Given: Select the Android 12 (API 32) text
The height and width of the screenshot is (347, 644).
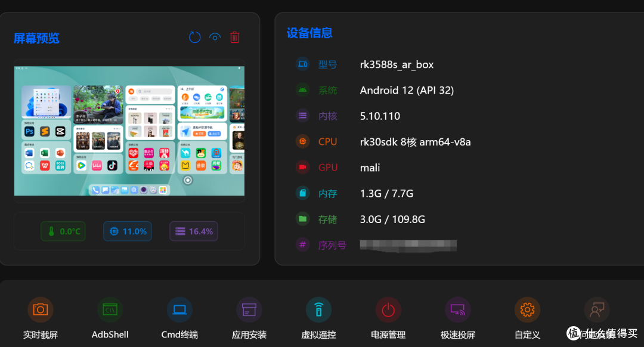Looking at the screenshot, I should pyautogui.click(x=407, y=91).
